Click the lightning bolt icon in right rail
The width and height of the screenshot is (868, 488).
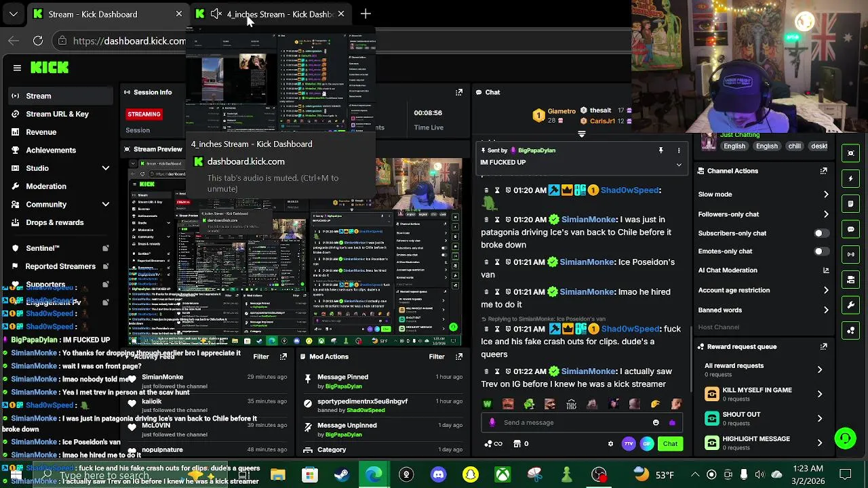click(850, 179)
